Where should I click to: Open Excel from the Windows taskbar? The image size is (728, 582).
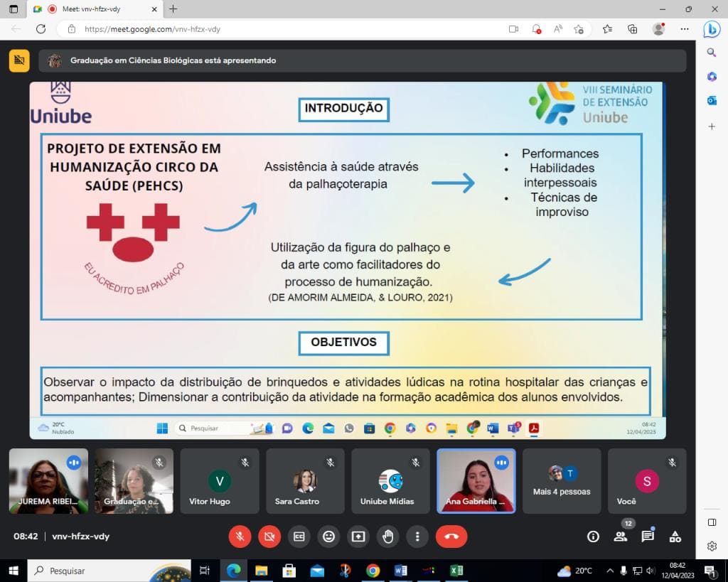pos(456,571)
